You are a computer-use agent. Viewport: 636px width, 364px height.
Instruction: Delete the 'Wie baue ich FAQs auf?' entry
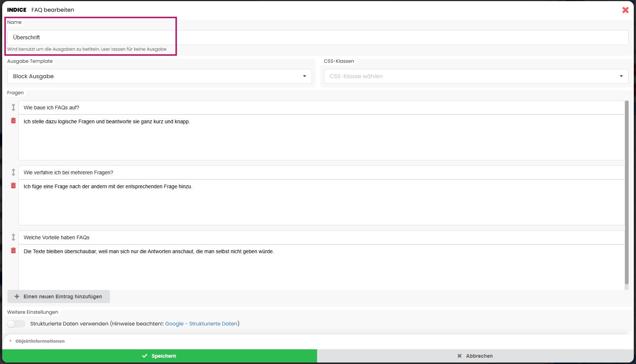point(13,121)
